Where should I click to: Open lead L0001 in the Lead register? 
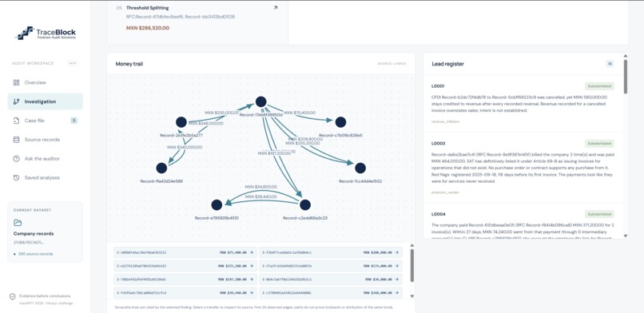click(523, 103)
